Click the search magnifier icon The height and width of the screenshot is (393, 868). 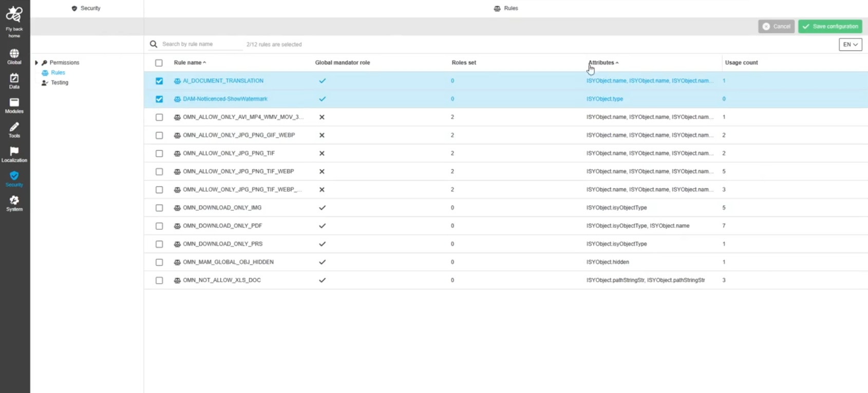pyautogui.click(x=154, y=44)
